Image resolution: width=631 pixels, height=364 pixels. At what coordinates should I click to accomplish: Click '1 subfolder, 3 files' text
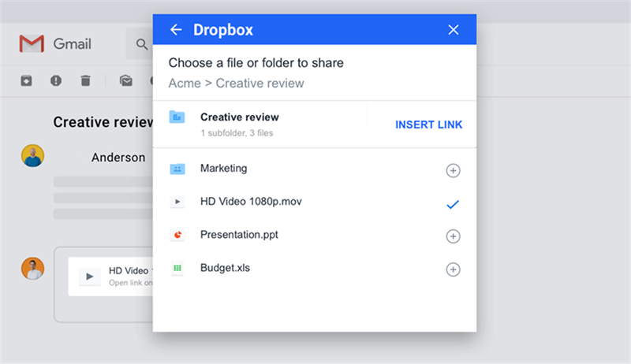coord(237,133)
